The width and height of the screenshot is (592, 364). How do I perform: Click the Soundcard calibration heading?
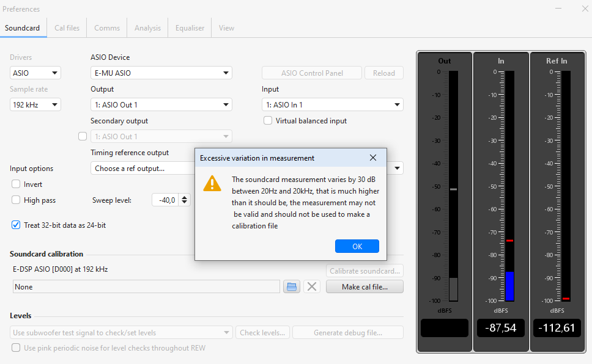click(x=46, y=254)
